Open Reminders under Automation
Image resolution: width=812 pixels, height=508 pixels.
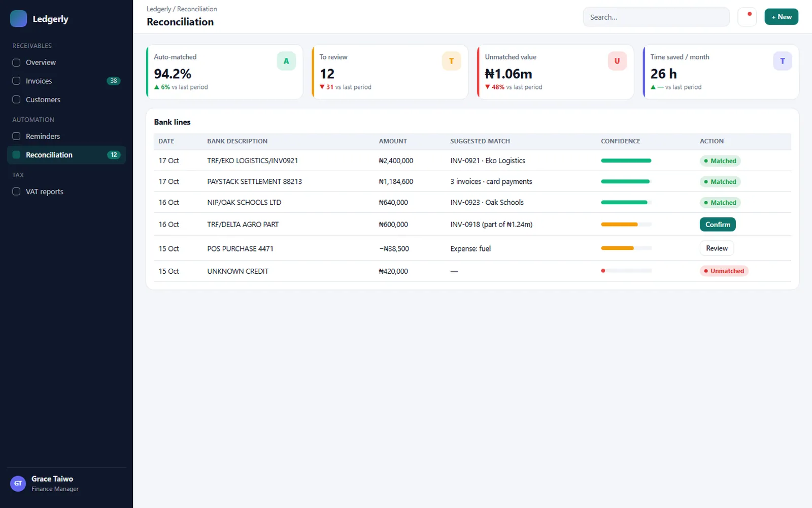coord(66,136)
